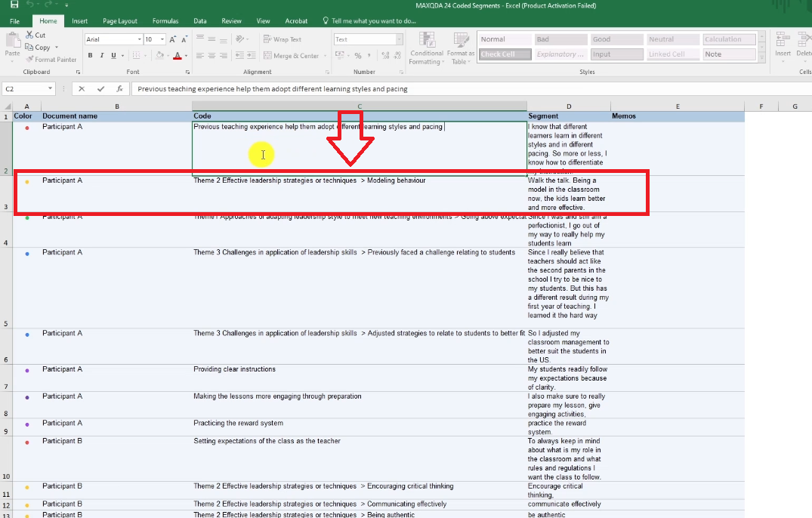Open the Name Box dropdown arrow
This screenshot has width=812, height=518.
coord(50,88)
